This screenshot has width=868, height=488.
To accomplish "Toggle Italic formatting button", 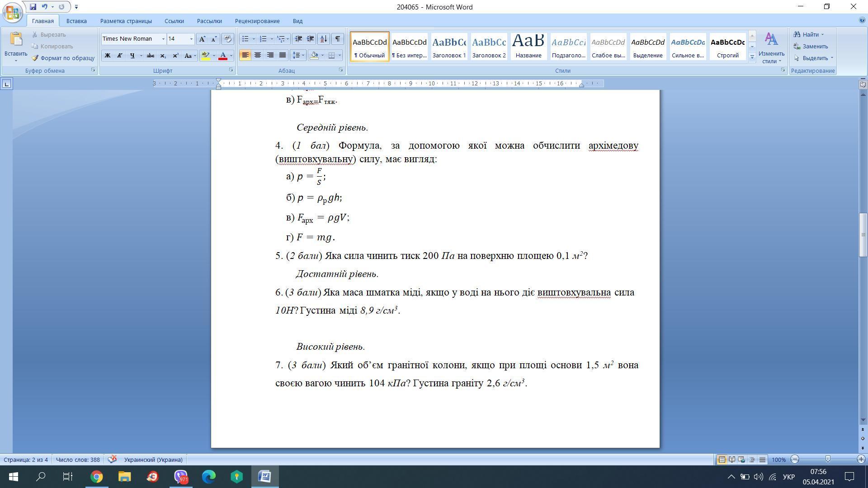I will coord(119,56).
